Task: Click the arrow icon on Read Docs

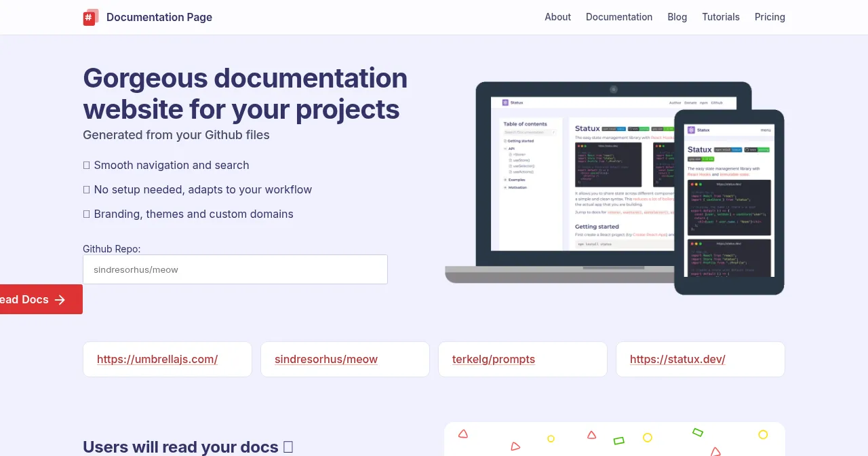Action: tap(60, 300)
